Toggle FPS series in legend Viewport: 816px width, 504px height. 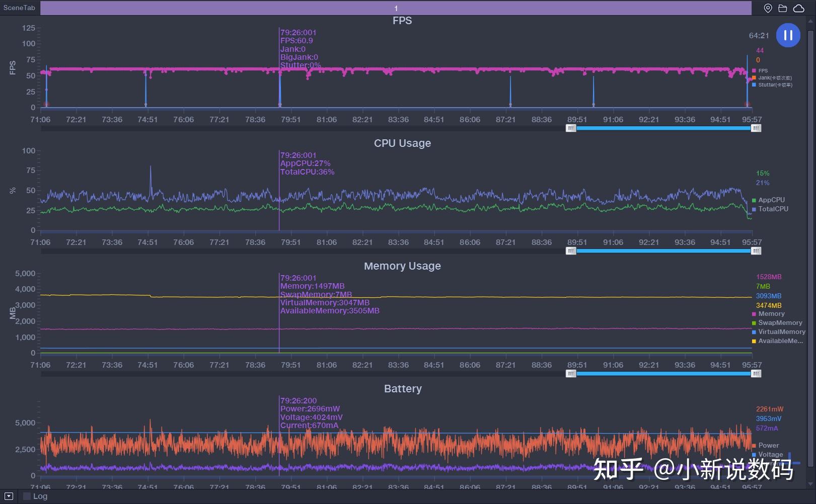(x=760, y=71)
